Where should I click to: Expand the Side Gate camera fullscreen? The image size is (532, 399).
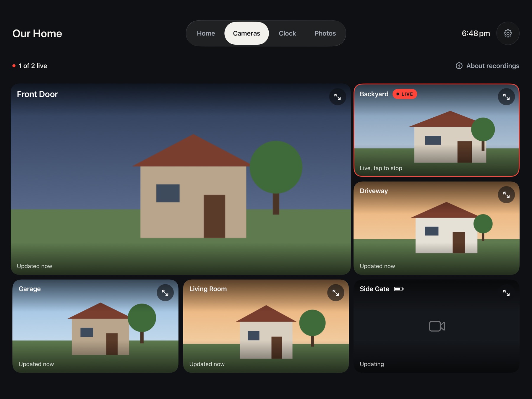pyautogui.click(x=506, y=293)
